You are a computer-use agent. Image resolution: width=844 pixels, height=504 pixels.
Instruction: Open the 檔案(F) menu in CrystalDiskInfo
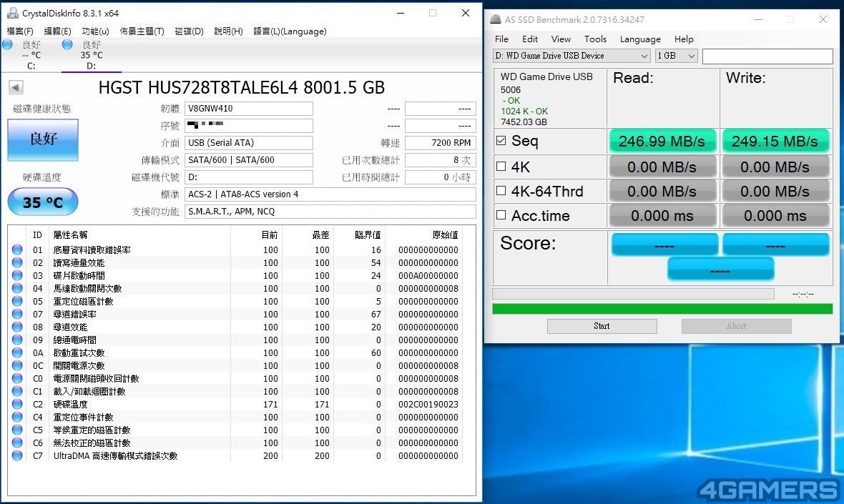20,31
